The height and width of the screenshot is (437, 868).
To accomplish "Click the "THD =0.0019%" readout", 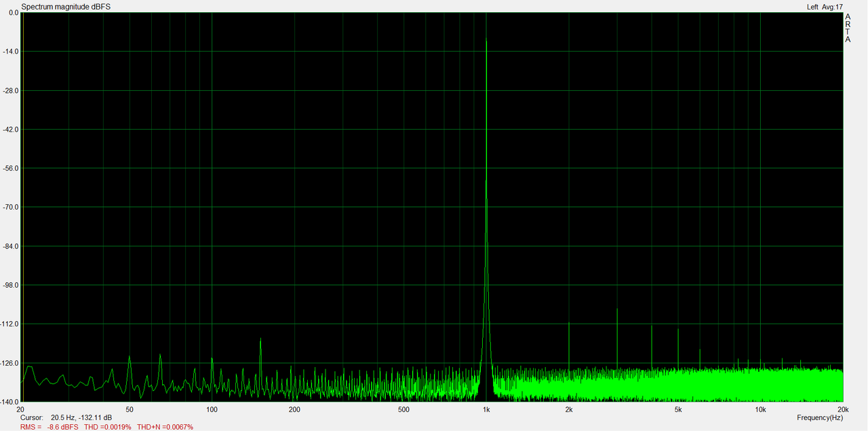I will [x=108, y=427].
